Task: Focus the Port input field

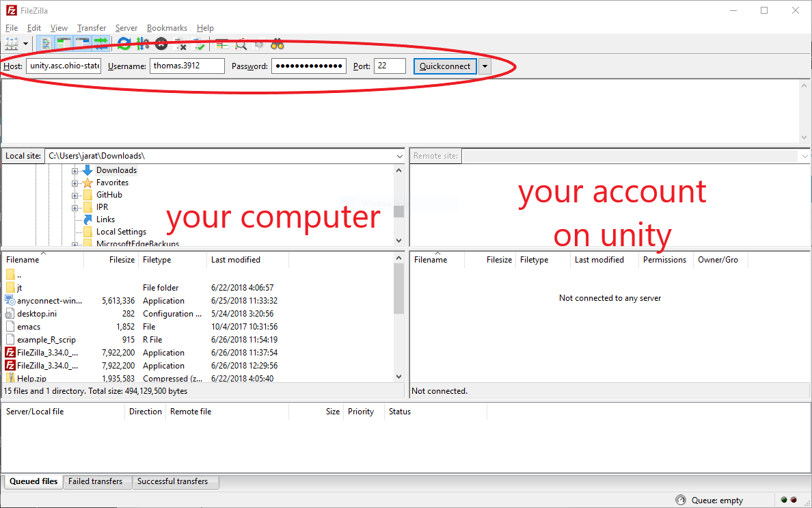Action: pyautogui.click(x=390, y=66)
